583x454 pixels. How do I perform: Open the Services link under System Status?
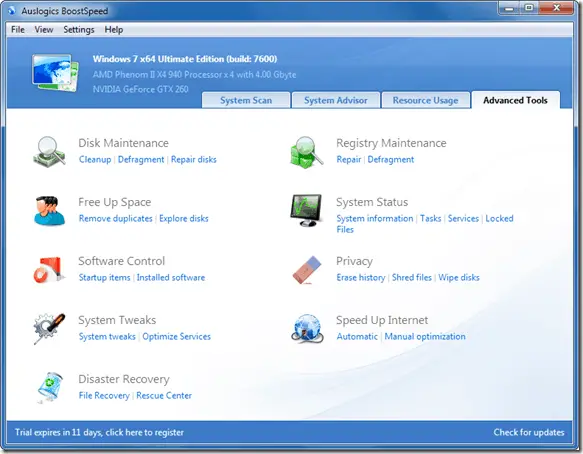click(x=463, y=218)
